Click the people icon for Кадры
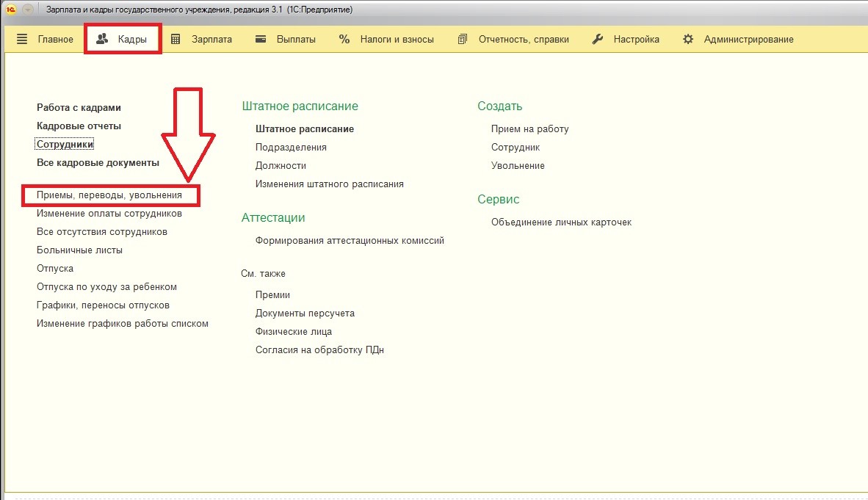The image size is (868, 500). 102,39
